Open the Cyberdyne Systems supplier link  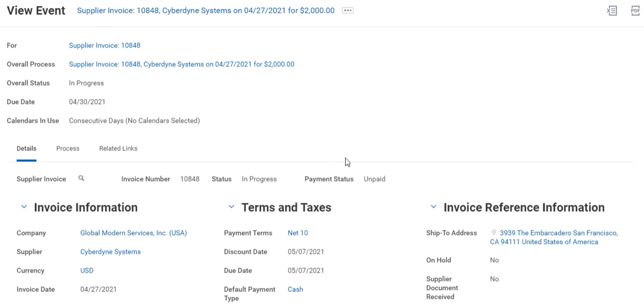coord(110,252)
